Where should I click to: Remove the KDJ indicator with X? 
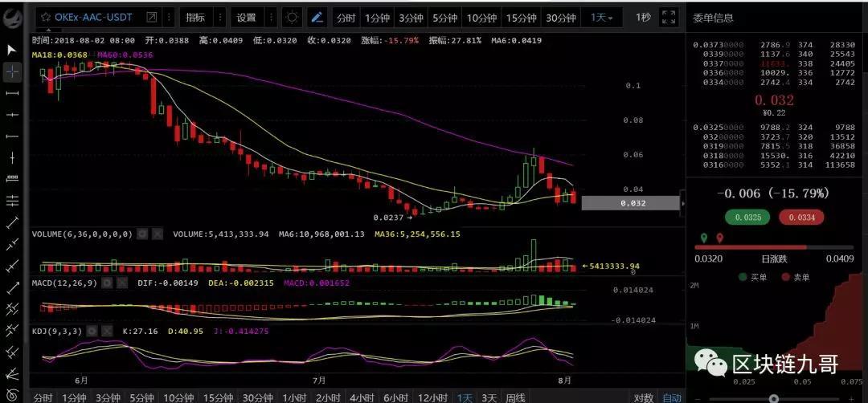[x=108, y=331]
